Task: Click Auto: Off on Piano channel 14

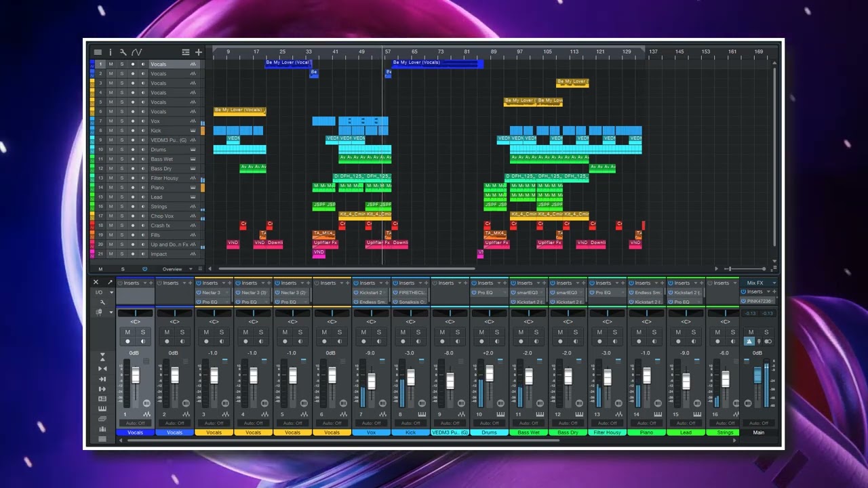Action: pos(647,424)
